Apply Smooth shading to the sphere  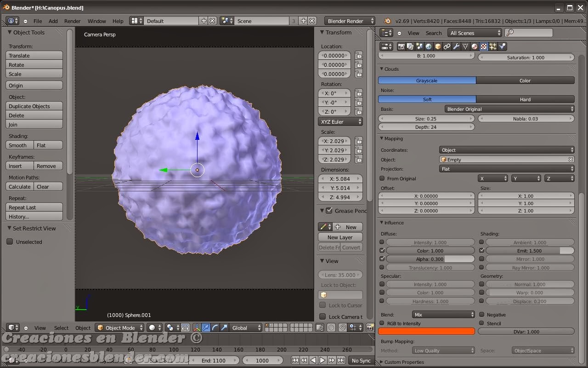point(18,145)
